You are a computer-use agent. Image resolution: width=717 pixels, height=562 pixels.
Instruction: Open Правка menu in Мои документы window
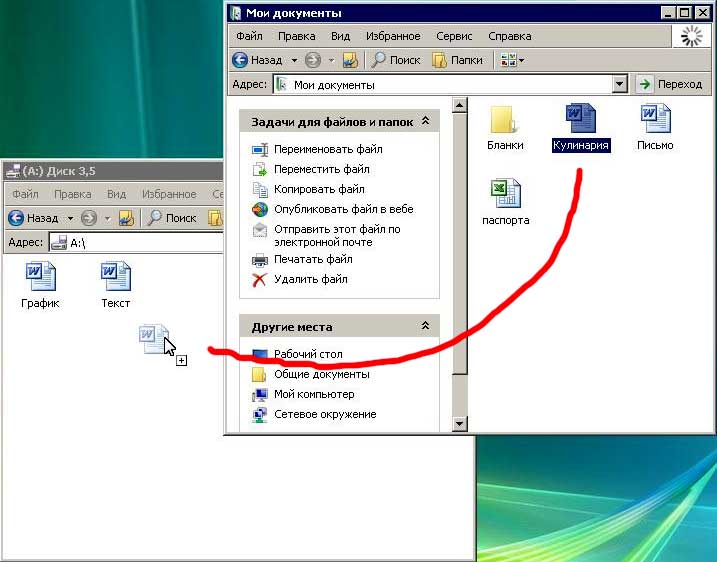click(296, 36)
